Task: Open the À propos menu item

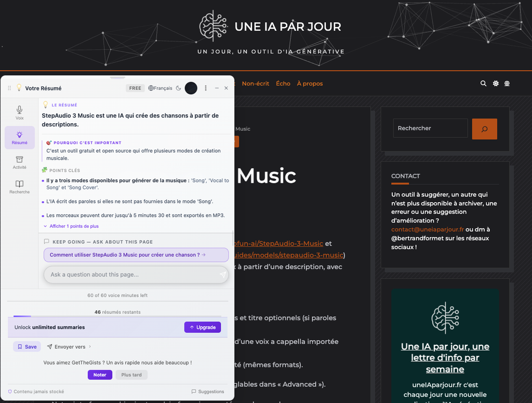Action: pyautogui.click(x=310, y=84)
